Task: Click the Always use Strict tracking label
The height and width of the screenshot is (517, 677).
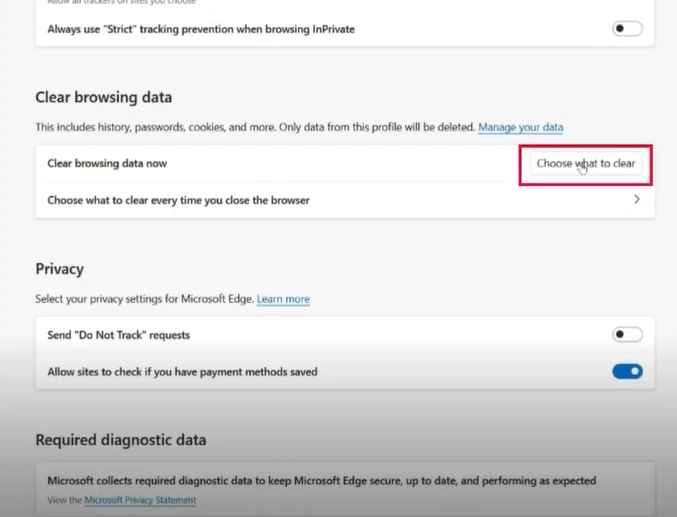Action: point(201,29)
